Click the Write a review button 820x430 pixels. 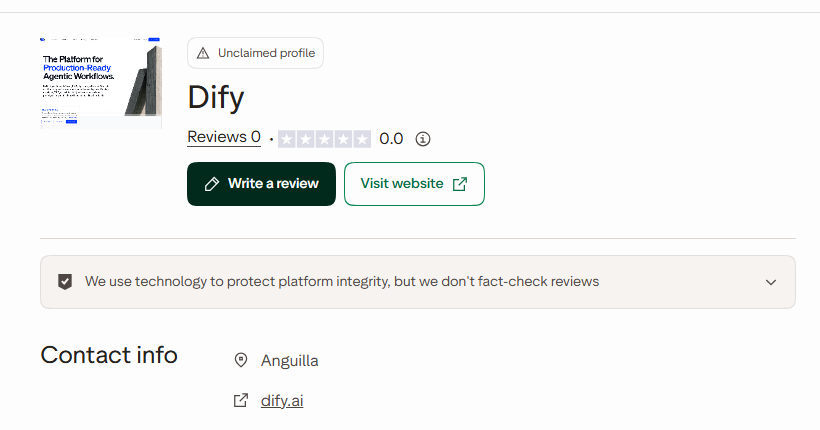[261, 184]
